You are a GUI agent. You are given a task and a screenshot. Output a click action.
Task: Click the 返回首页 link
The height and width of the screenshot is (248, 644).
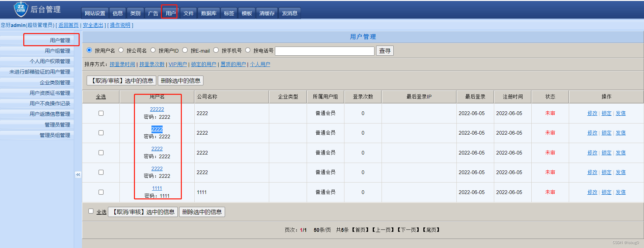pos(68,25)
